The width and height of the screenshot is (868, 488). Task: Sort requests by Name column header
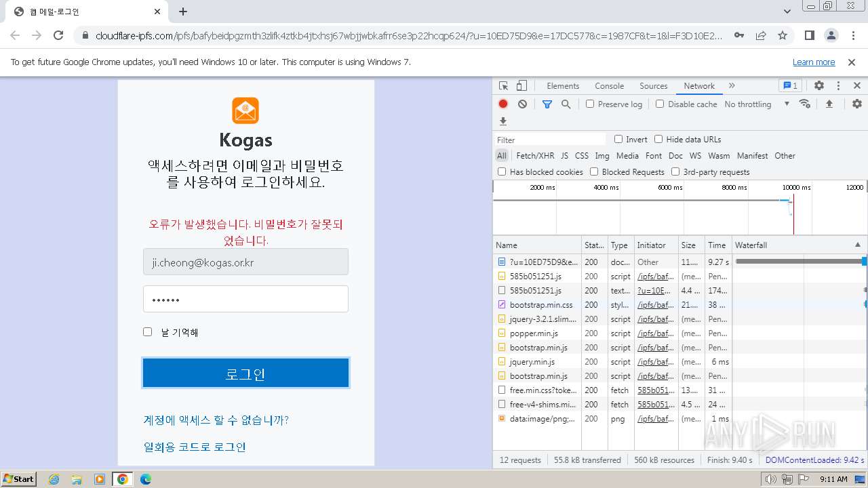coord(537,245)
